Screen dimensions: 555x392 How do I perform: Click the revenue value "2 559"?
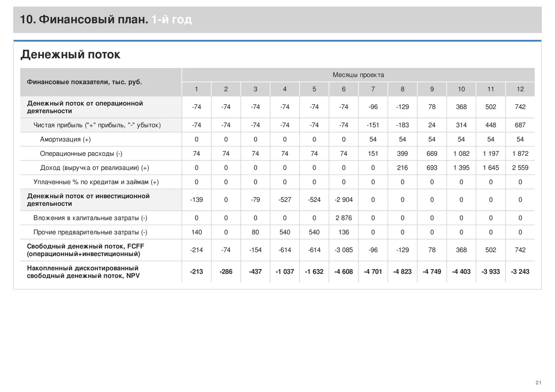520,168
